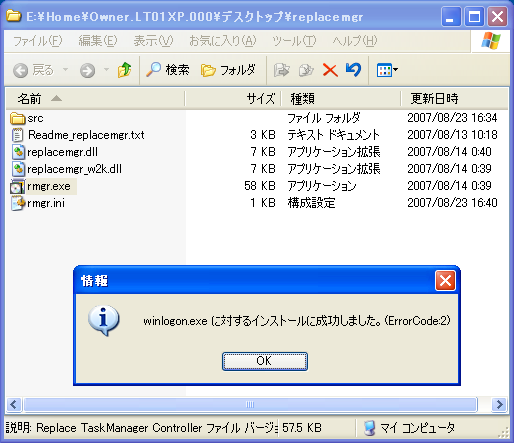Confirm the dialog with OK button
Image resolution: width=514 pixels, height=443 pixels.
coord(265,361)
